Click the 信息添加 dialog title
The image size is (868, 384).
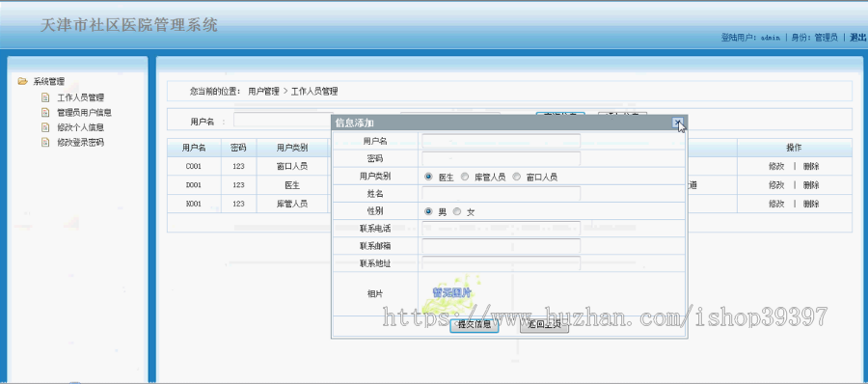point(355,123)
